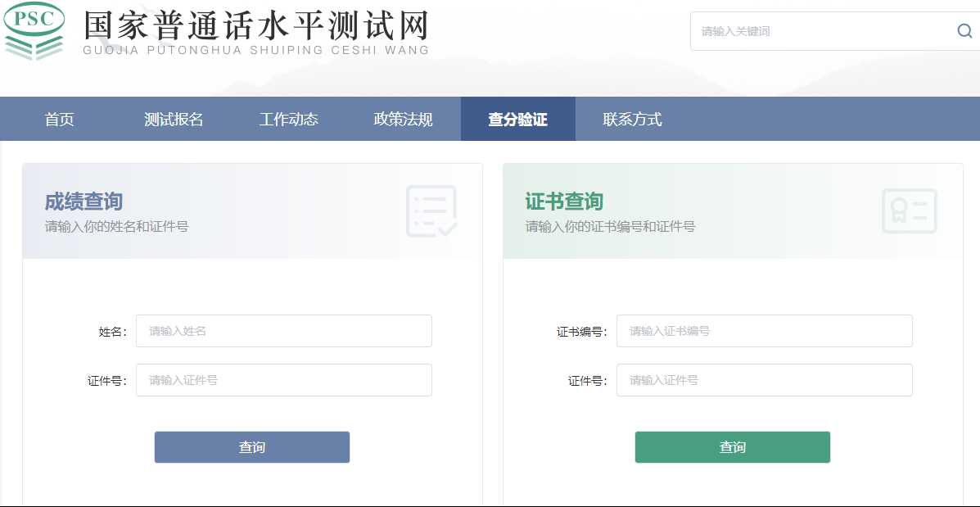Click the 国家普通话水平测试网 site title
The height and width of the screenshot is (507, 980).
256,28
